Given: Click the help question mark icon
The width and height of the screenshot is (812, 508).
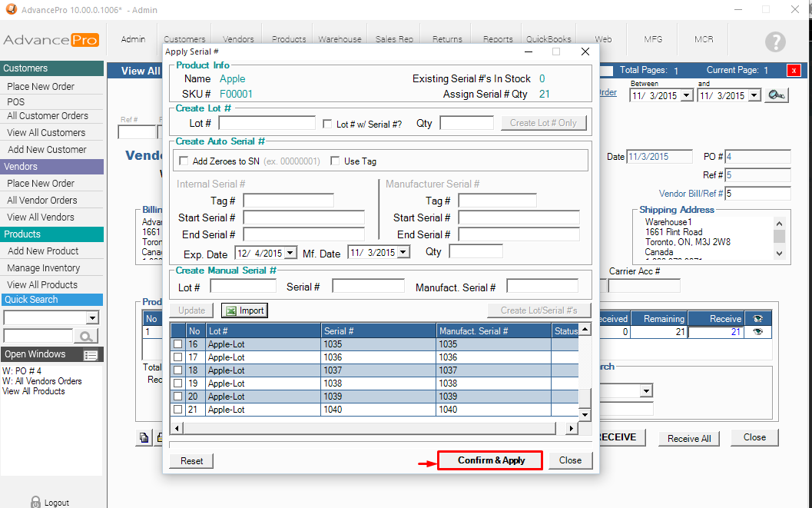Looking at the screenshot, I should click(775, 42).
